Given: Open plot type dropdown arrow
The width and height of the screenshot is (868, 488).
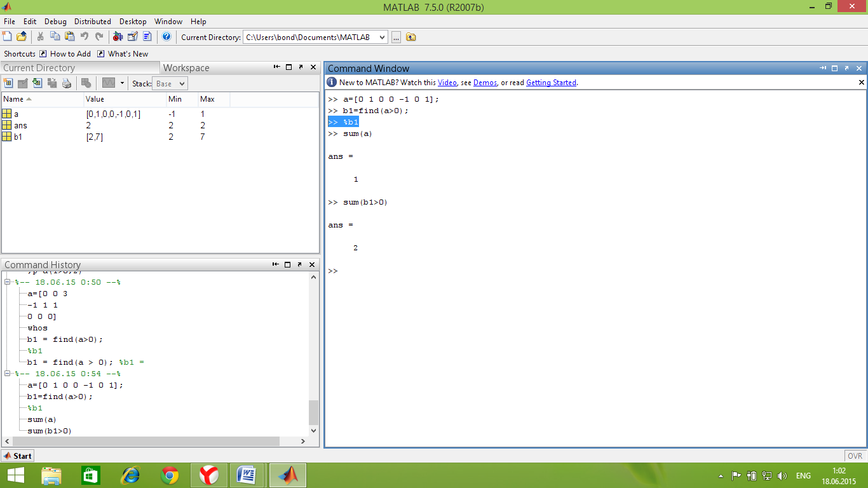Looking at the screenshot, I should pyautogui.click(x=121, y=83).
